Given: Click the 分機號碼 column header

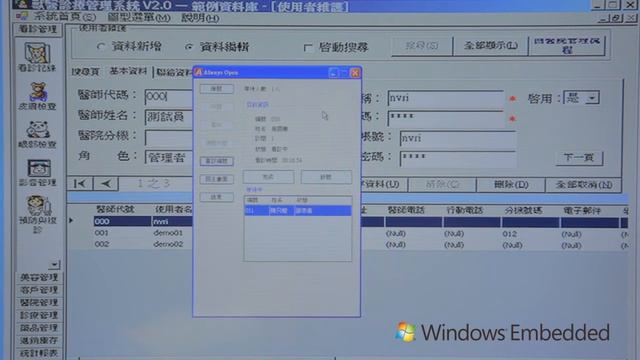Looking at the screenshot, I should 523,211.
